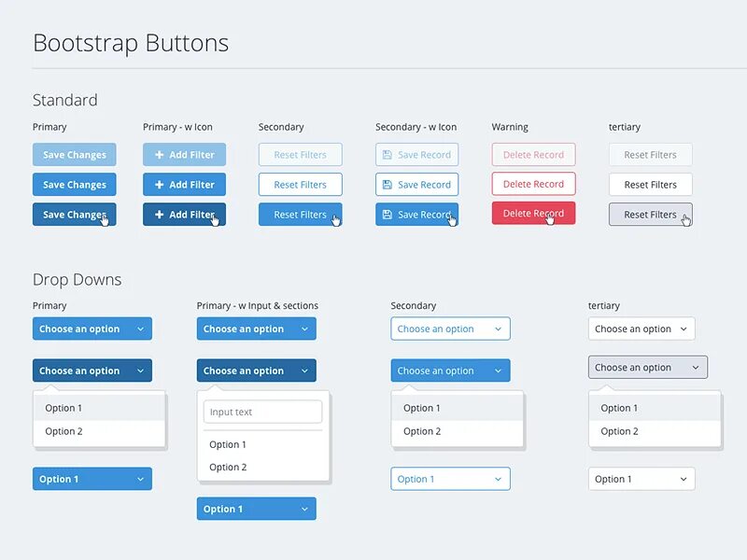The width and height of the screenshot is (747, 560).
Task: Click the solid blue Secondary Reset Filters button
Action: [300, 215]
